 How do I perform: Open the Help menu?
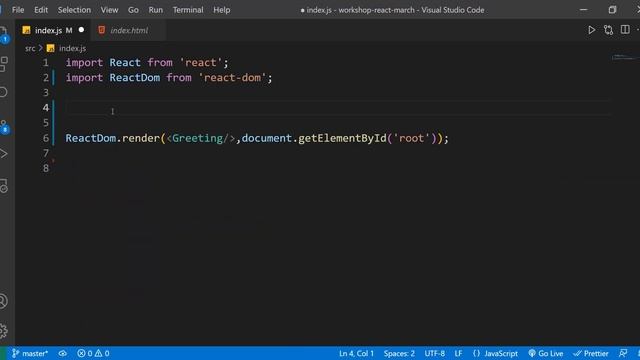click(x=222, y=10)
